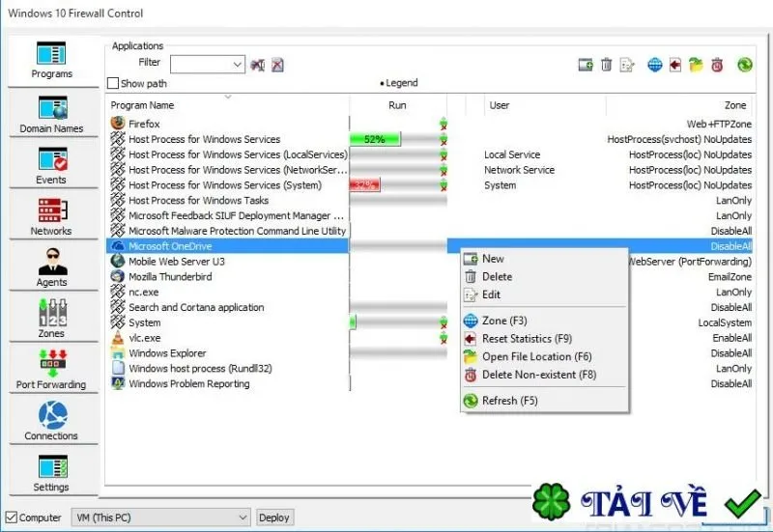Sort by the Program Name column header

tap(142, 105)
